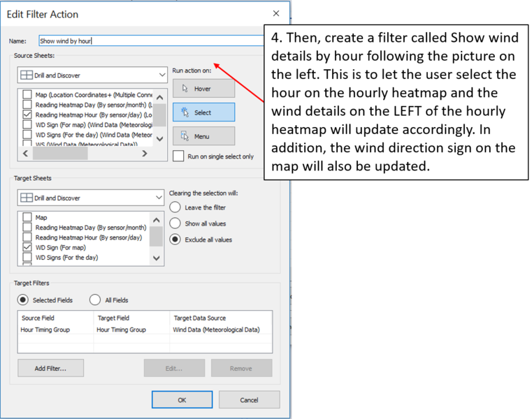Click the Add Filter button
532x419 pixels.
point(51,368)
